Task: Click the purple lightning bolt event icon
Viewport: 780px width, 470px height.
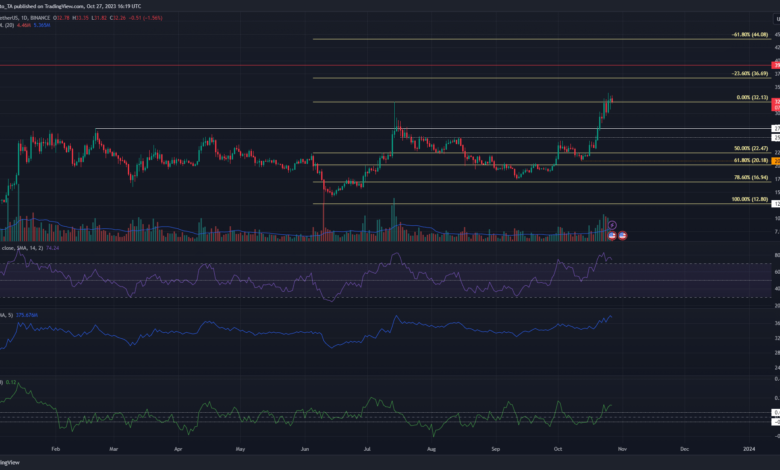Action: coord(612,226)
